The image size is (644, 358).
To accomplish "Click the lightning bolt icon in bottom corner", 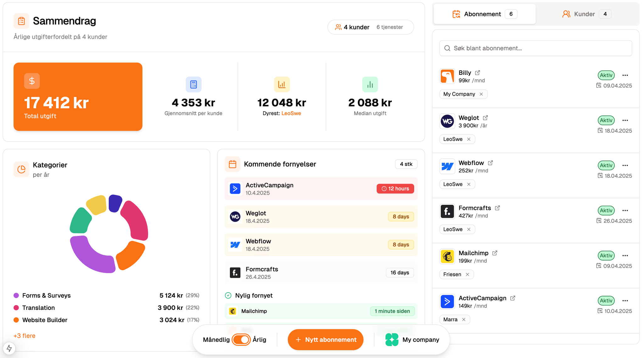I will click(x=9, y=348).
